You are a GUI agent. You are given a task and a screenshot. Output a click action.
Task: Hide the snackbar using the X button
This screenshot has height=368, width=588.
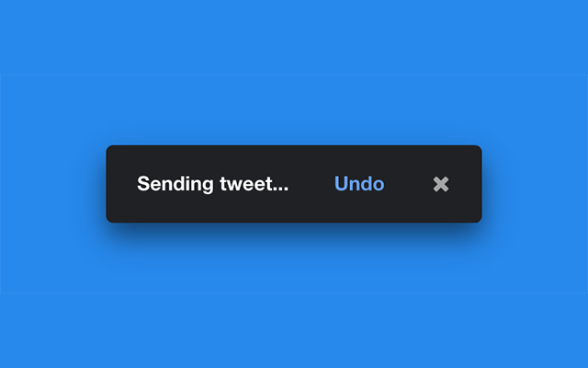click(x=441, y=184)
